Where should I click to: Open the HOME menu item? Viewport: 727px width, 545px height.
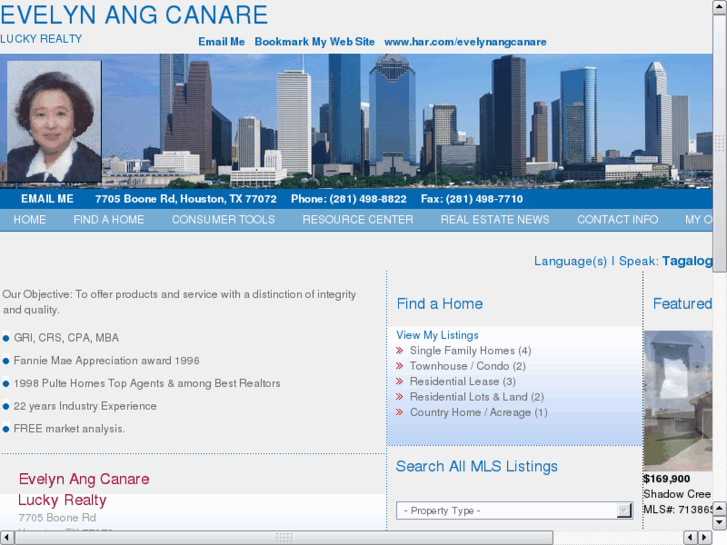coord(30,219)
